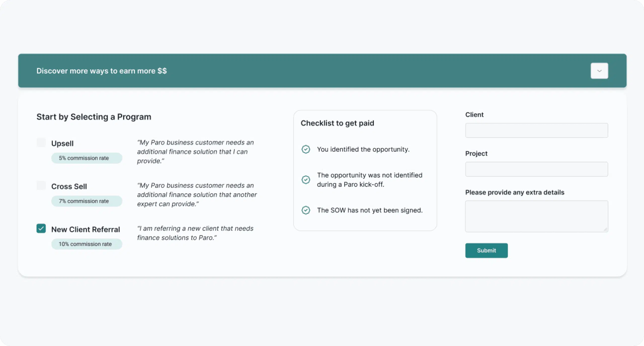Viewport: 644px width, 346px height.
Task: Select the Cross Sell program label
Action: (x=69, y=186)
